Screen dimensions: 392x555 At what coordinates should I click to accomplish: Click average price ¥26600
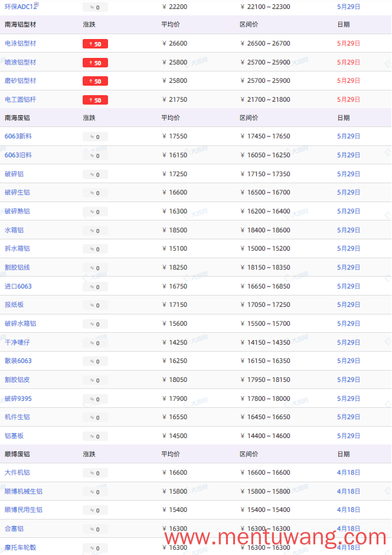(x=175, y=43)
